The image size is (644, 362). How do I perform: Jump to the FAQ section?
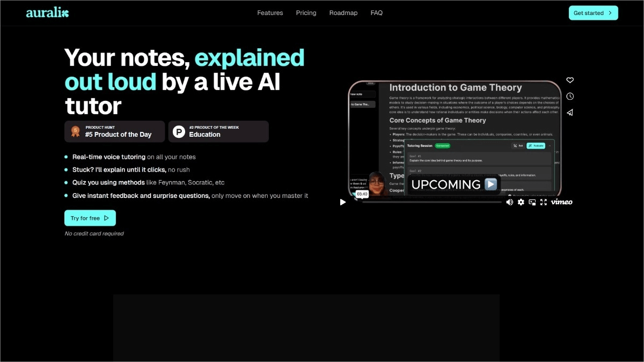[377, 13]
